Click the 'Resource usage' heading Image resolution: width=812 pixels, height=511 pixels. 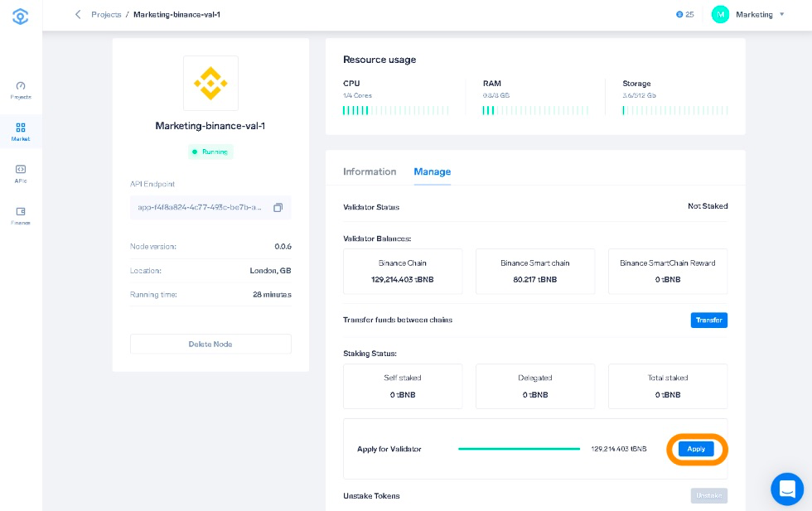(379, 60)
